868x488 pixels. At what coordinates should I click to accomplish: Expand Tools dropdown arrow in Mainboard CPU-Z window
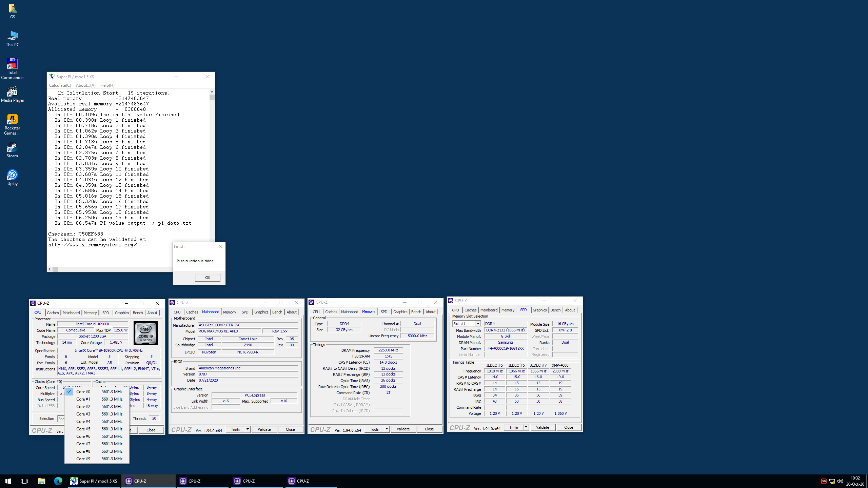tap(248, 429)
